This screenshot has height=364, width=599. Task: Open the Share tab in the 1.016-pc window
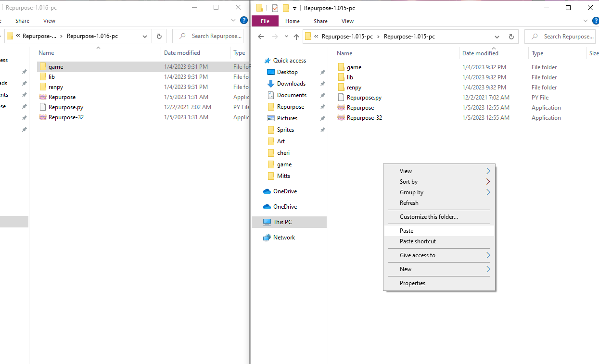22,21
